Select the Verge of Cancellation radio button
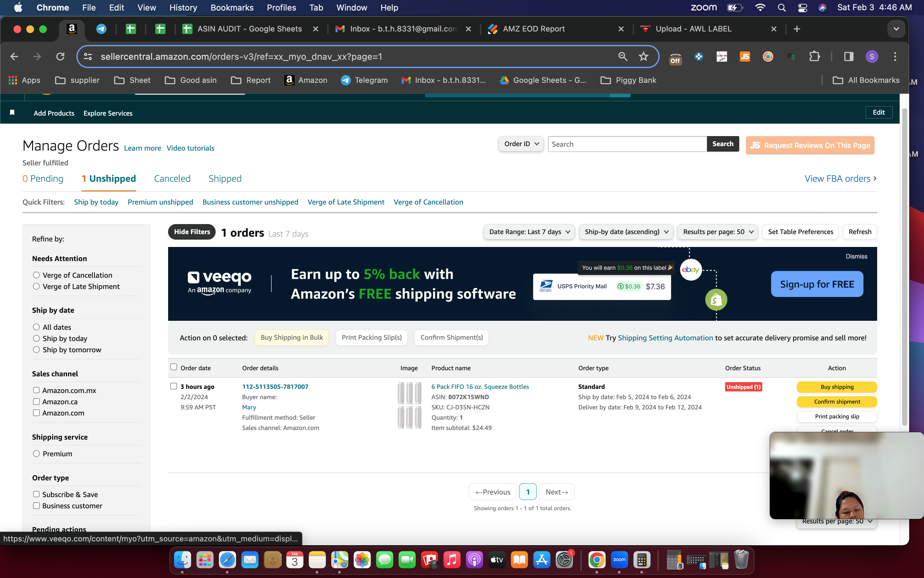Image resolution: width=924 pixels, height=578 pixels. 36,275
